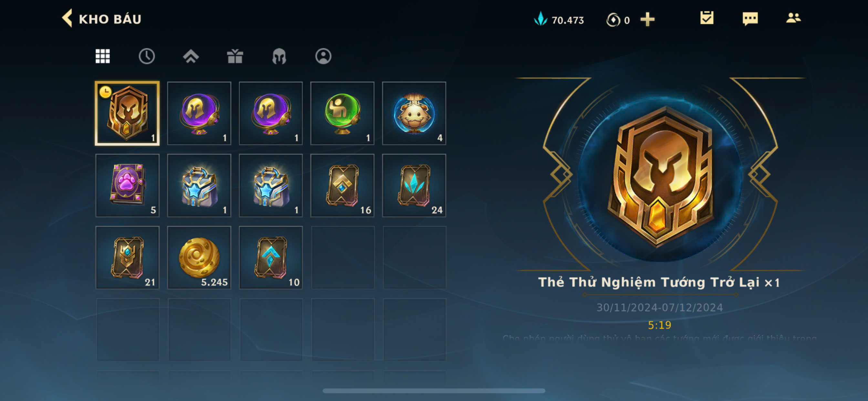868x401 pixels.
Task: Select the first star chest item
Action: (x=199, y=186)
